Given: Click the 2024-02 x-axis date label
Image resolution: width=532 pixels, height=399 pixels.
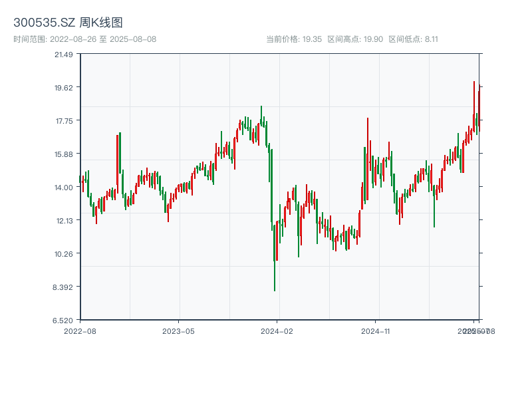Looking at the screenshot, I should (x=277, y=331).
